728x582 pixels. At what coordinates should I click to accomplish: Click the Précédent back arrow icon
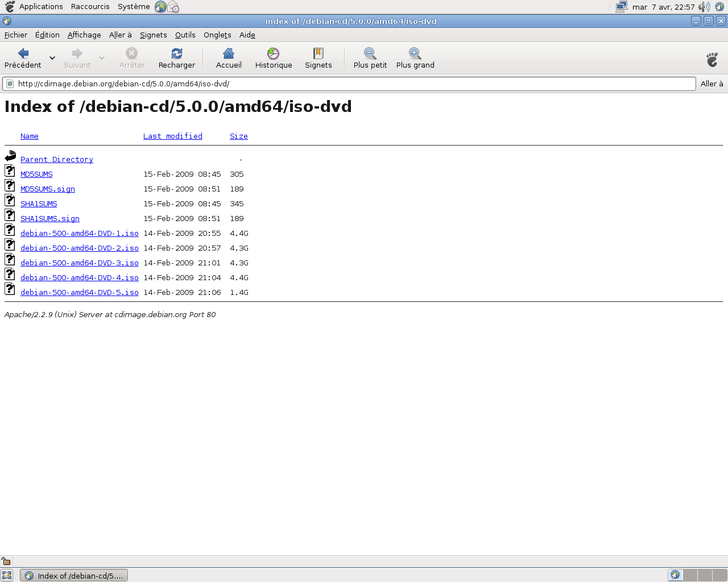coord(23,53)
